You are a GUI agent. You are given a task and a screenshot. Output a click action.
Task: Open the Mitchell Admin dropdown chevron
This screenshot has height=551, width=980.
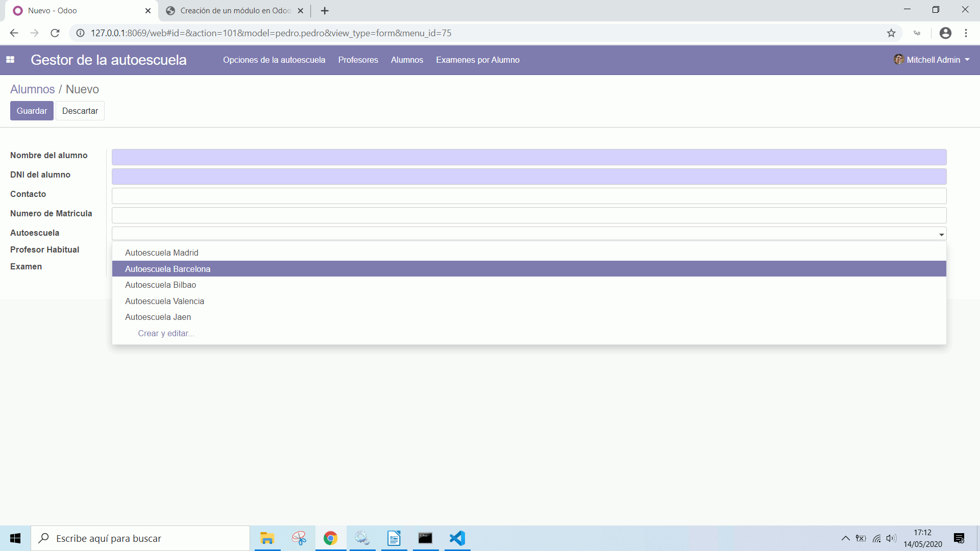click(x=968, y=60)
